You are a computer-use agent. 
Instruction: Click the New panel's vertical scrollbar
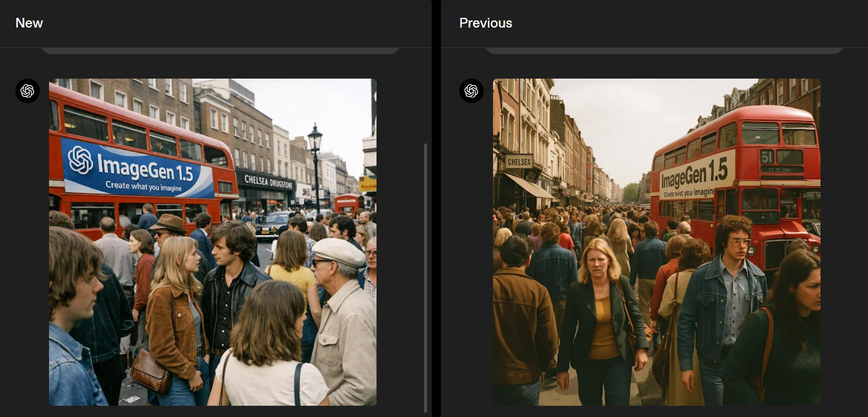(425, 277)
